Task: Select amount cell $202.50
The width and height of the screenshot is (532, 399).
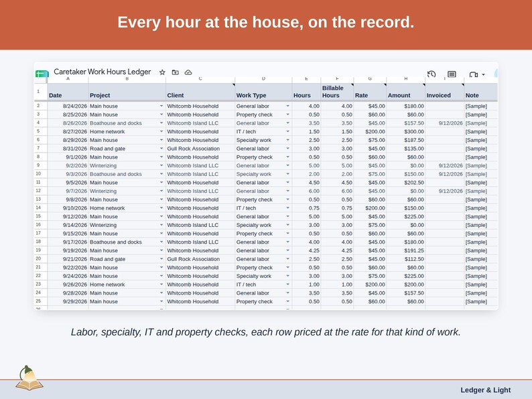Action: pyautogui.click(x=406, y=182)
